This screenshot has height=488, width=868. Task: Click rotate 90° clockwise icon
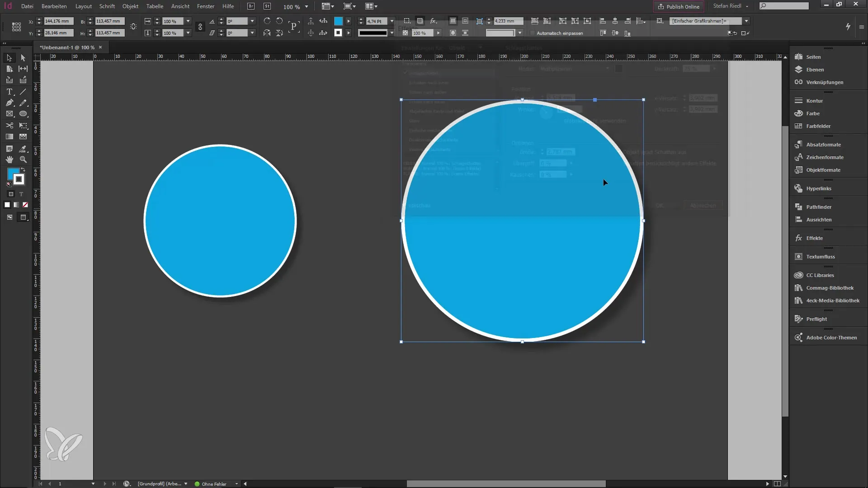pos(267,21)
